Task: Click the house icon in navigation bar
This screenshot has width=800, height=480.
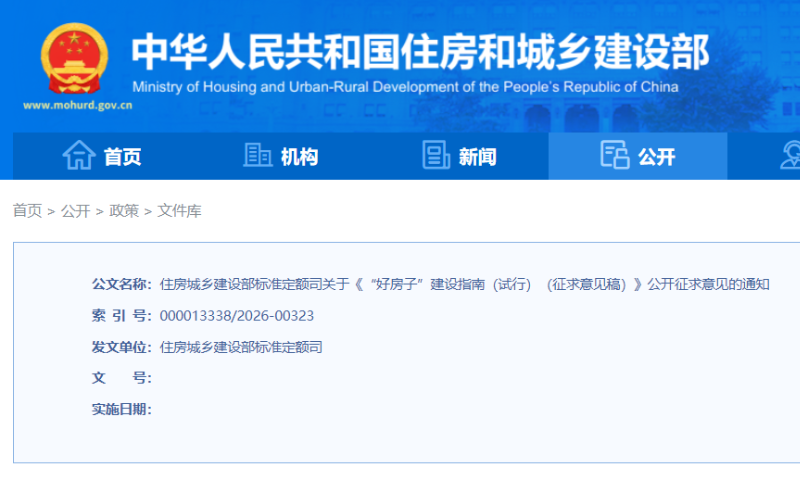Action: [x=79, y=155]
